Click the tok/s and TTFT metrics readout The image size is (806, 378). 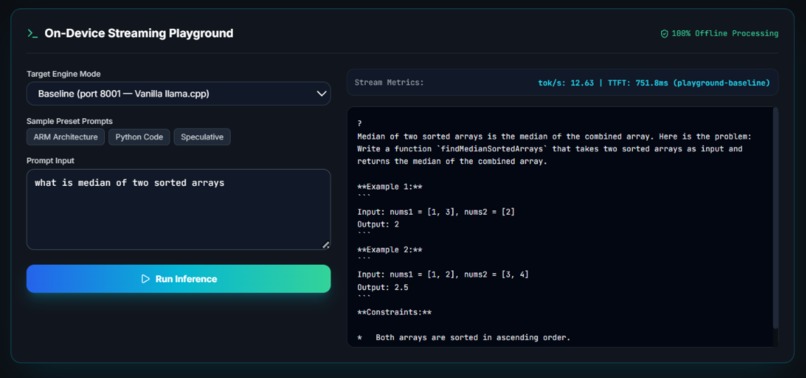tap(654, 83)
